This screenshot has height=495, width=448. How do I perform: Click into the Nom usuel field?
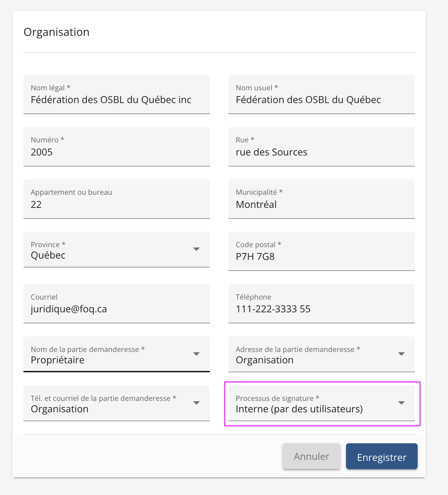tap(321, 100)
